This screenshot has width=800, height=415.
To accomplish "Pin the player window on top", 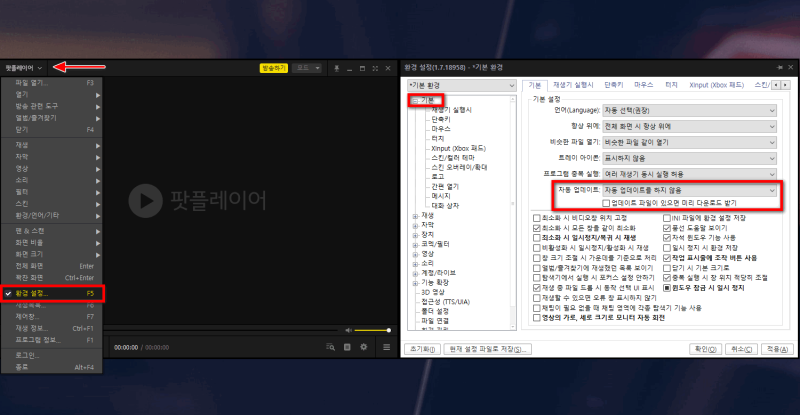I will coord(336,68).
